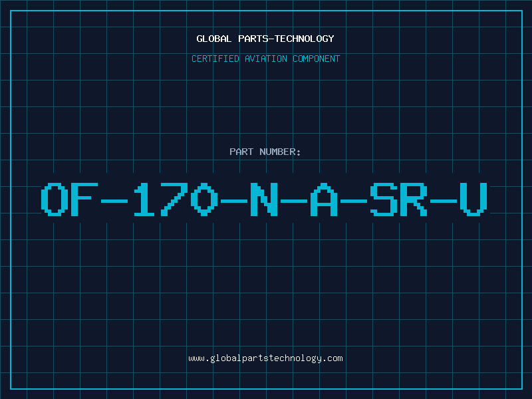This screenshot has width=532, height=399.
Task: Click the letter A in part number
Action: point(324,199)
